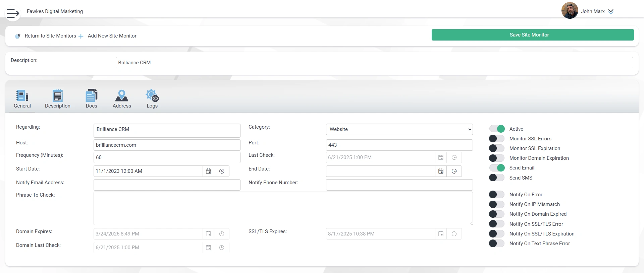Switch to the Address tab
The image size is (644, 273).
click(122, 99)
